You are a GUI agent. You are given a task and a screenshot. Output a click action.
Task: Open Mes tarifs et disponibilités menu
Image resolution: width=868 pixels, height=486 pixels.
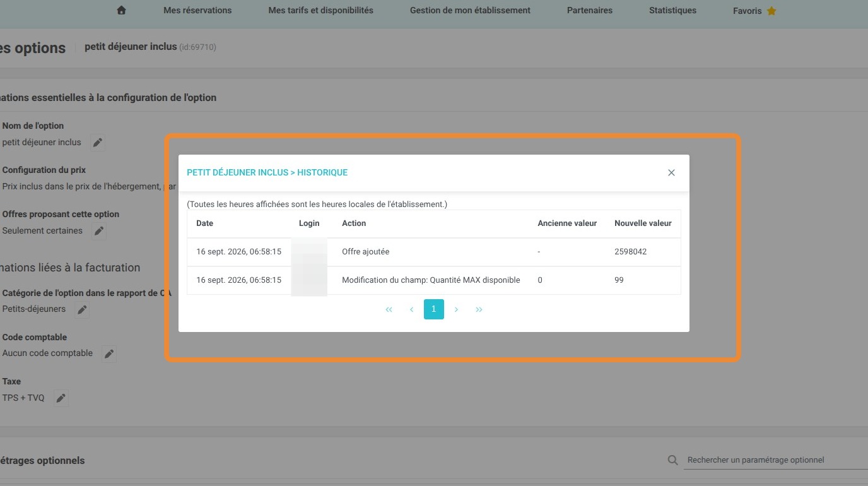point(320,11)
